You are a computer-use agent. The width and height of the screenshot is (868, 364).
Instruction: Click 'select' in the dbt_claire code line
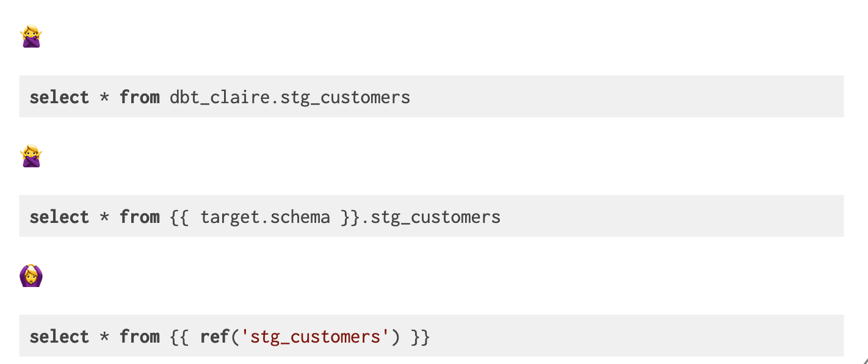tap(59, 97)
